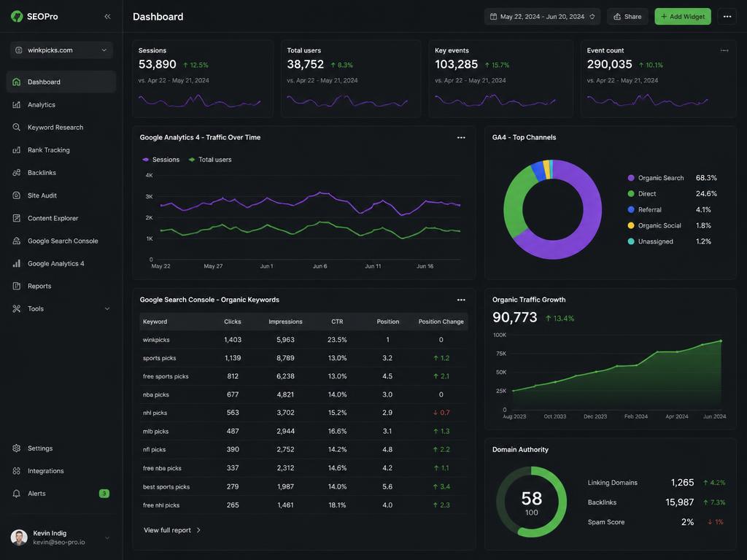
Task: Open the top-right three-dot menu
Action: (x=727, y=17)
